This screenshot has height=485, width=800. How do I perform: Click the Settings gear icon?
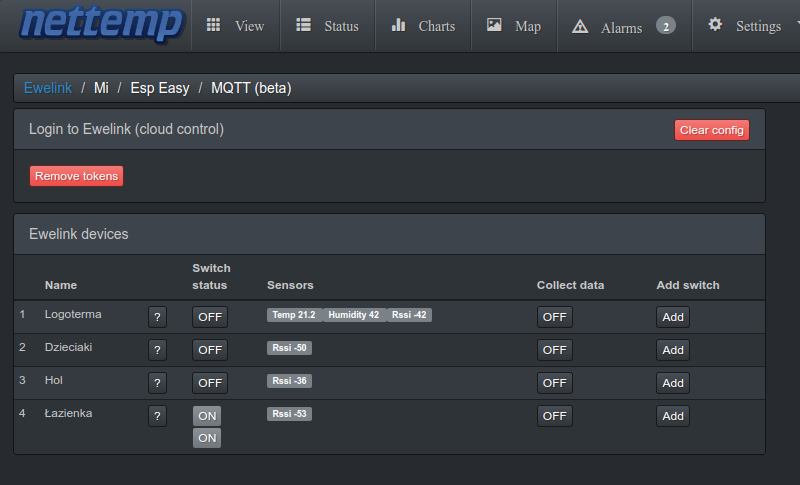[715, 24]
